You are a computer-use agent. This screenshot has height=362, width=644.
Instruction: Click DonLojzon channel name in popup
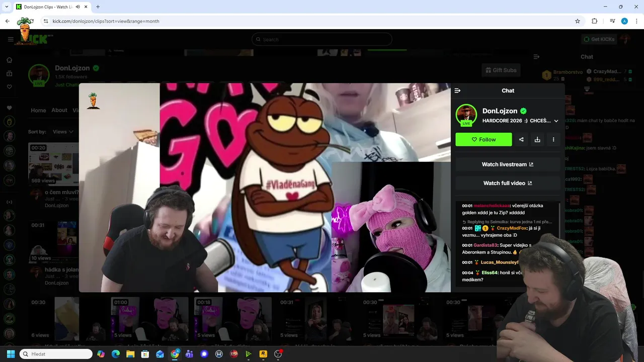[500, 111]
